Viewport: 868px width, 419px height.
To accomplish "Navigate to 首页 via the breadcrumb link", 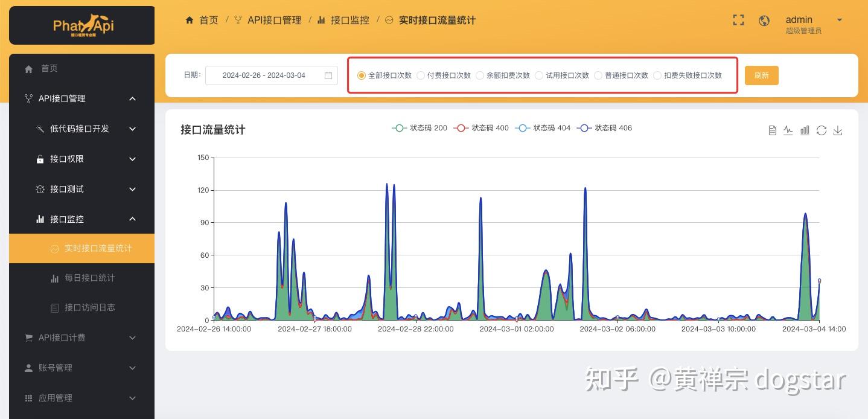I will pyautogui.click(x=209, y=20).
